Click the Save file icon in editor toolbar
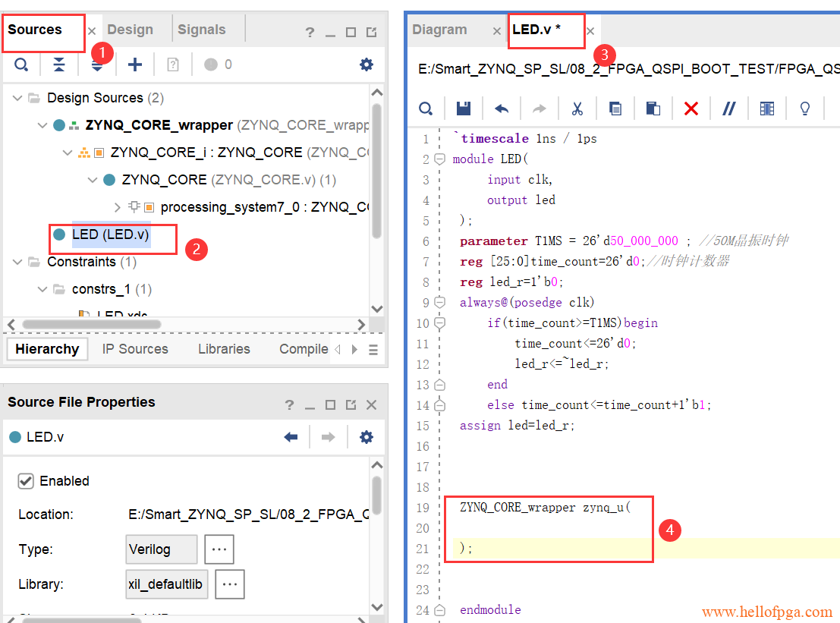Screen dimensions: 840x623 tap(464, 109)
